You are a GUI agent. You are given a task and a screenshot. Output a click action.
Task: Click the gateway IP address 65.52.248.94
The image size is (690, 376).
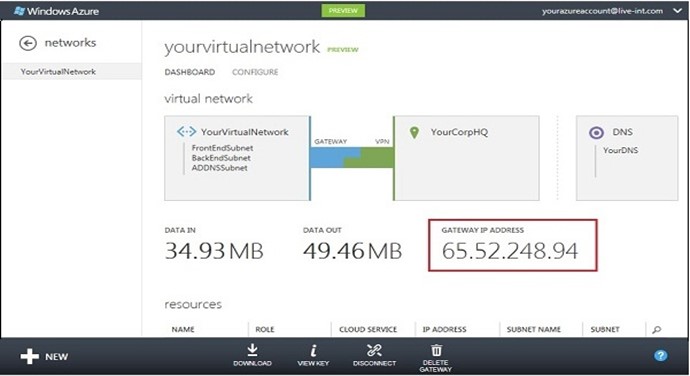[x=510, y=251]
